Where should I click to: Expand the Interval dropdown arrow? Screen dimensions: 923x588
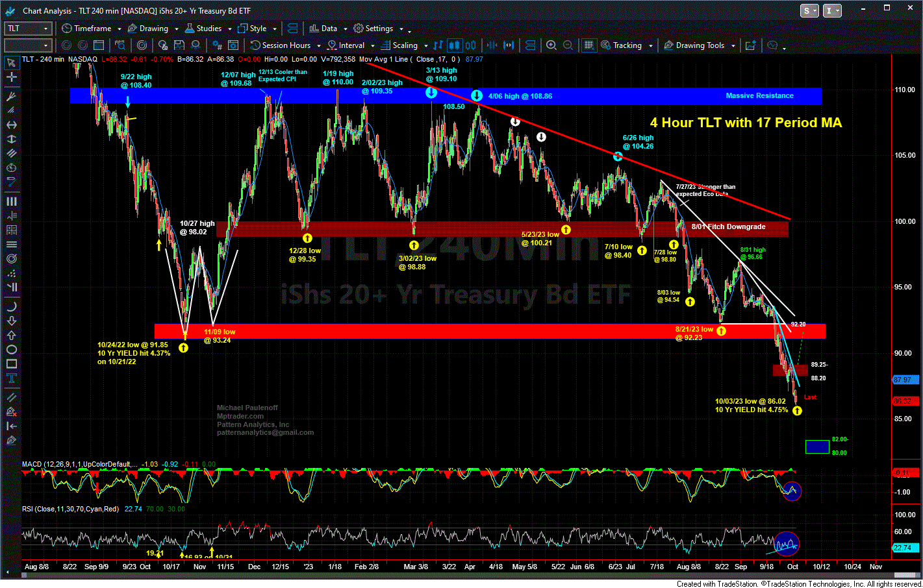coord(372,46)
